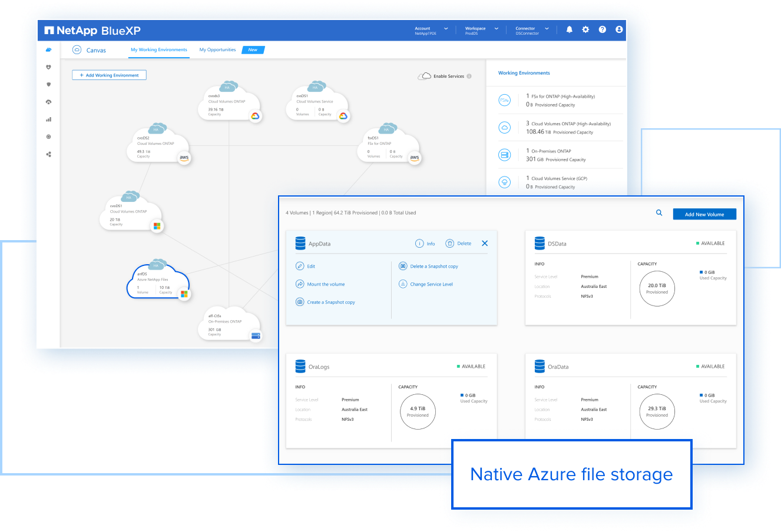Screen dimensions: 781x532
Task: Click Change Service Level option
Action: pos(431,284)
